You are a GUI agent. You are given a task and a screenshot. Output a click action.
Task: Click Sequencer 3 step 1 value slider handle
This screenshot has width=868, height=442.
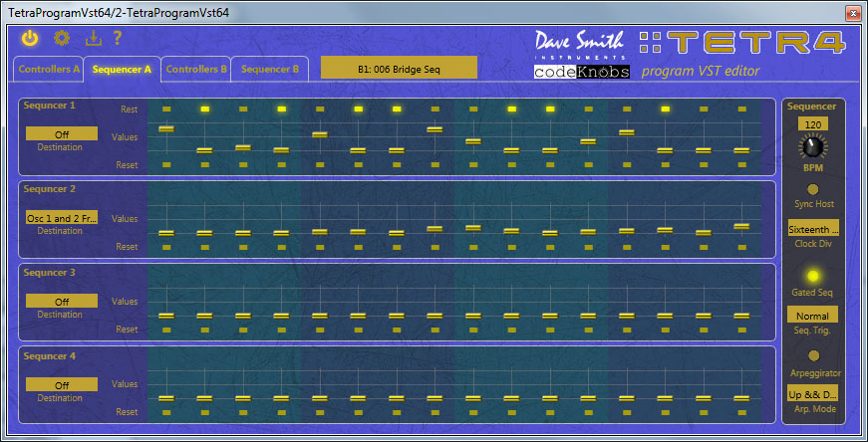coord(166,316)
